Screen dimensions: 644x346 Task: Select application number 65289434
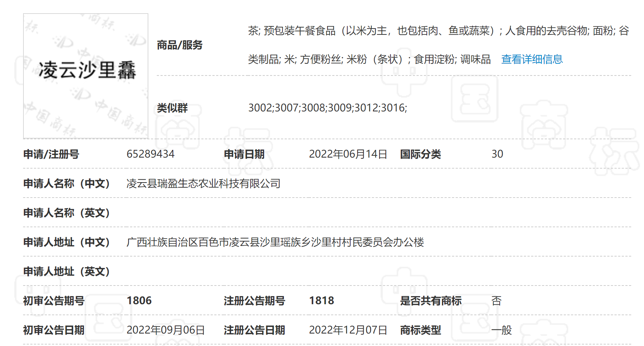pos(151,154)
